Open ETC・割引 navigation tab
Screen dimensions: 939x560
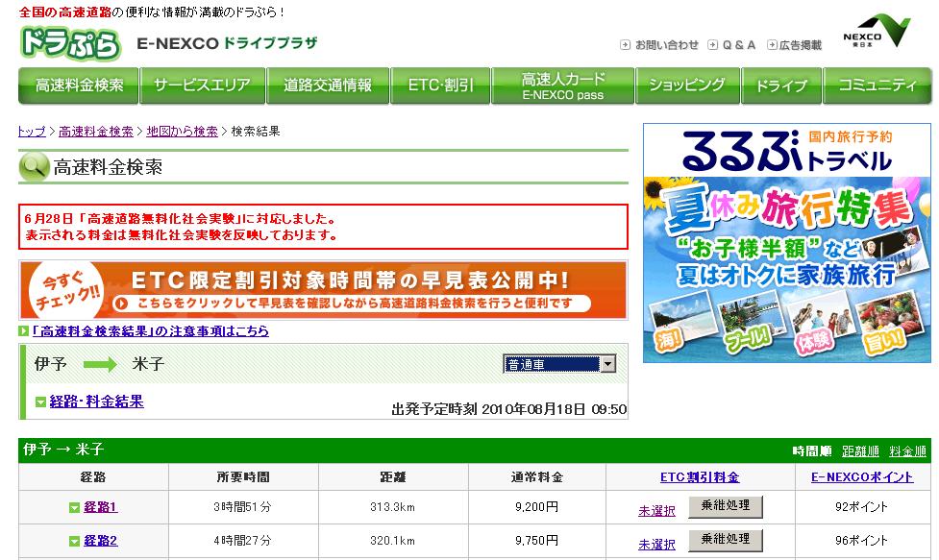pyautogui.click(x=440, y=85)
